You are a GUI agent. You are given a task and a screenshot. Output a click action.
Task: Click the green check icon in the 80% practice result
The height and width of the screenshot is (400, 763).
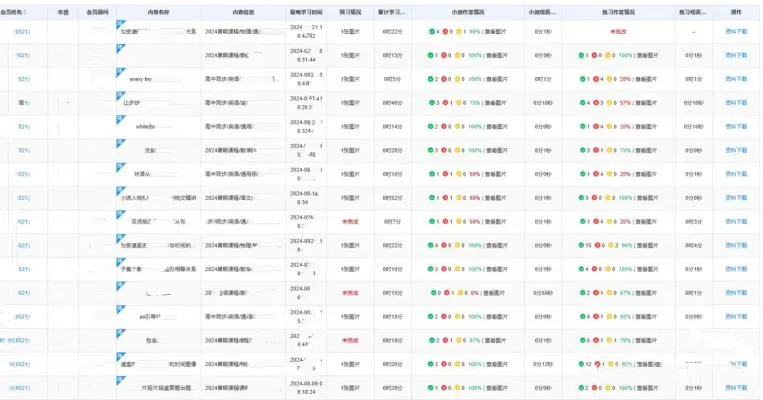582,317
